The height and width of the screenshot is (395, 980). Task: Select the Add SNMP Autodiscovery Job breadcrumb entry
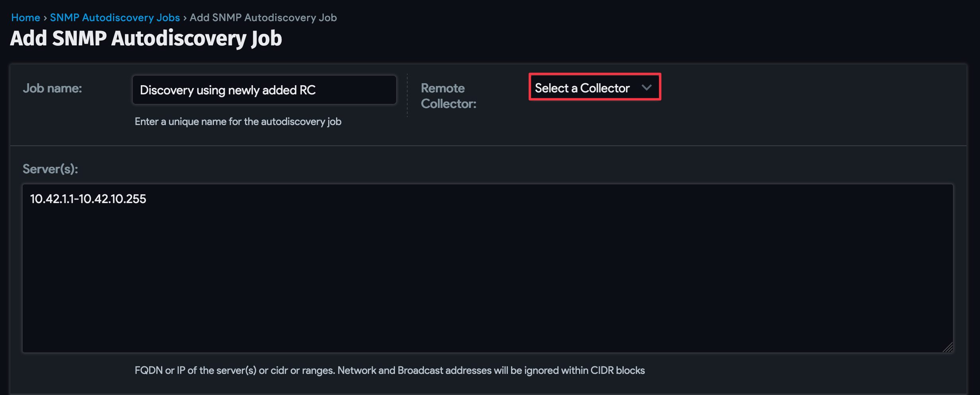click(263, 18)
